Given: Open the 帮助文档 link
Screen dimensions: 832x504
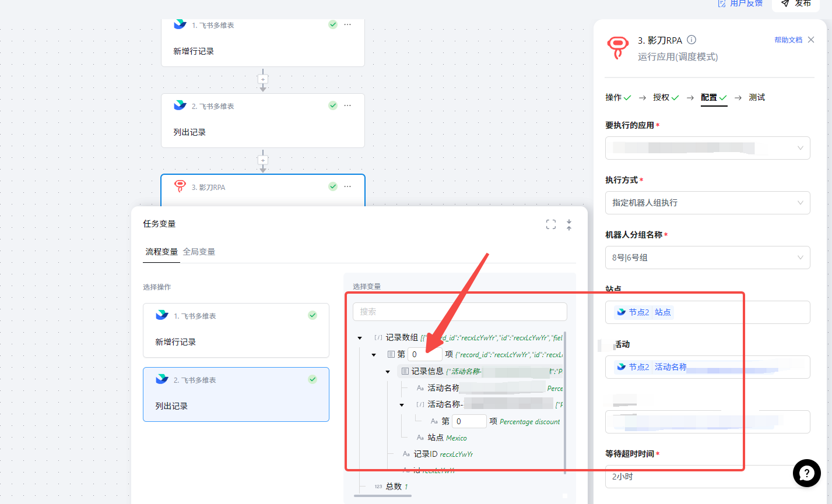Looking at the screenshot, I should (788, 40).
